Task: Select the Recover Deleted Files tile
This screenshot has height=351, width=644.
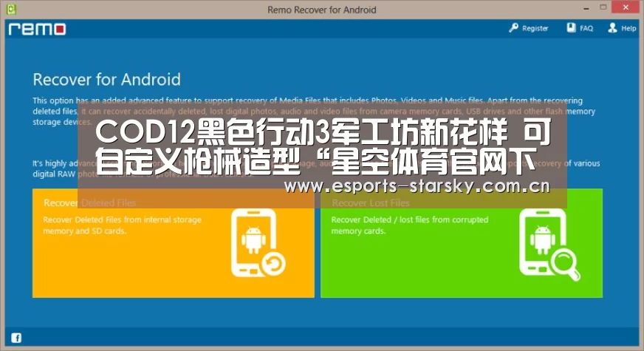Action: 174,243
